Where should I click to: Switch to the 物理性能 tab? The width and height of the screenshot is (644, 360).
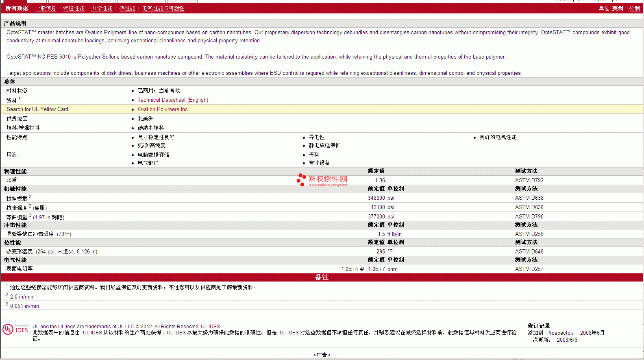coord(74,8)
